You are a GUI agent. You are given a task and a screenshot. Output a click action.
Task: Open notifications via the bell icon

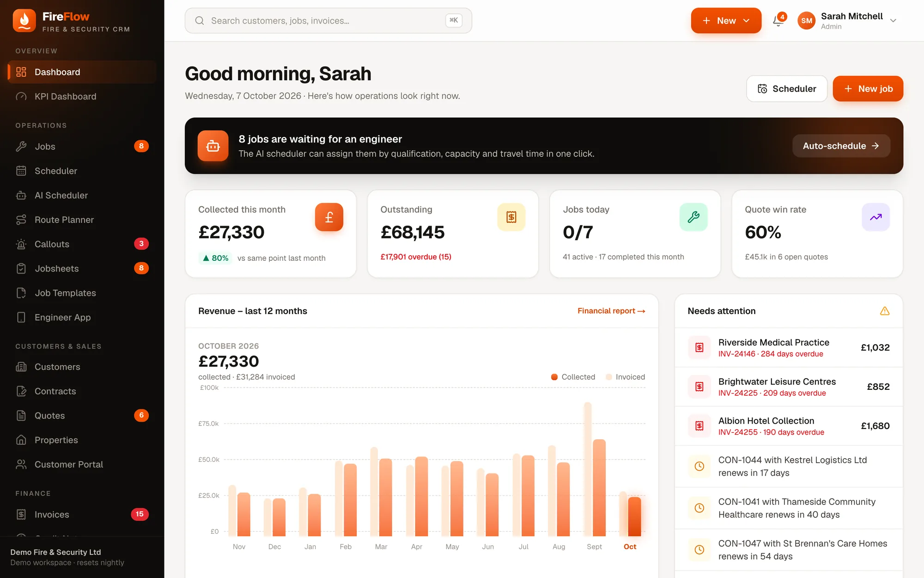[778, 21]
